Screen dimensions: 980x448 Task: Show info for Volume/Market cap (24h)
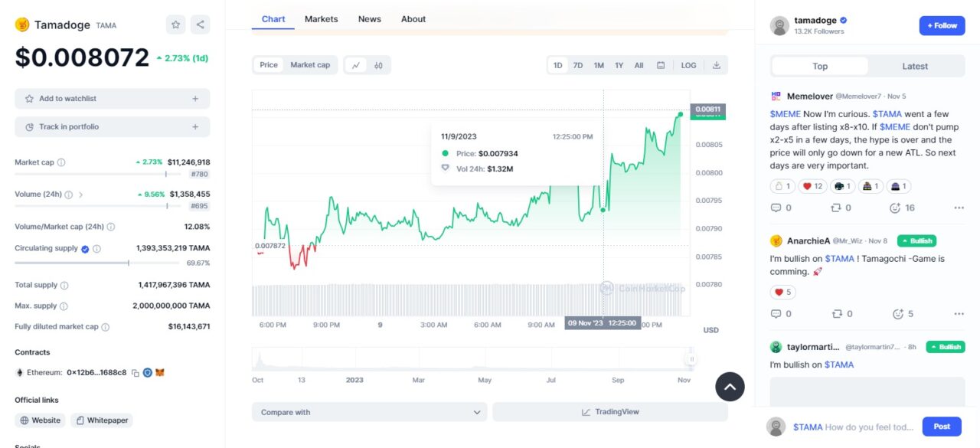111,227
